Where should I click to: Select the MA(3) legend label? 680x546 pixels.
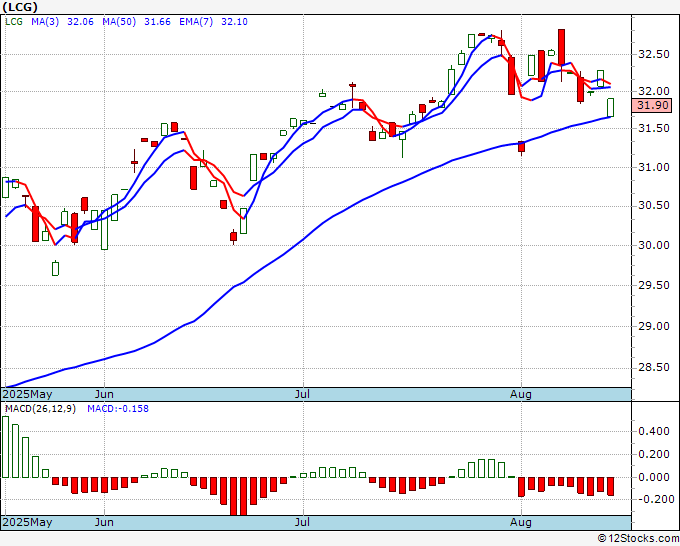(x=45, y=22)
